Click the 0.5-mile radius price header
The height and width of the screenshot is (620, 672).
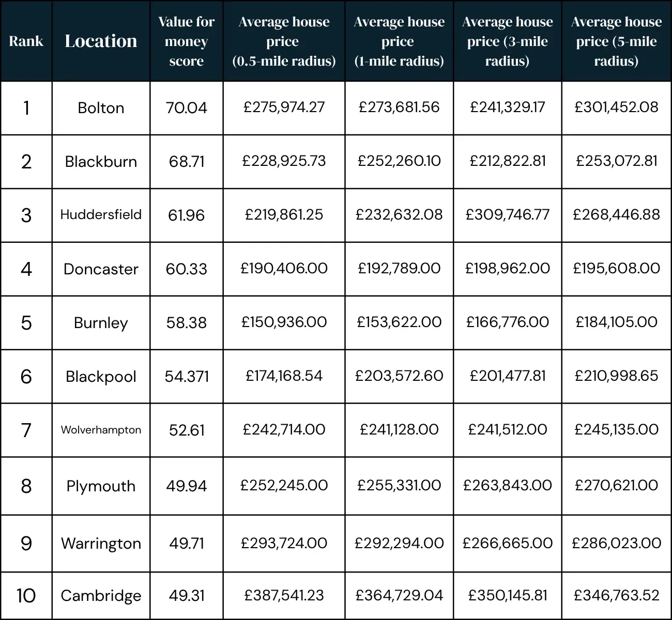[x=284, y=41]
